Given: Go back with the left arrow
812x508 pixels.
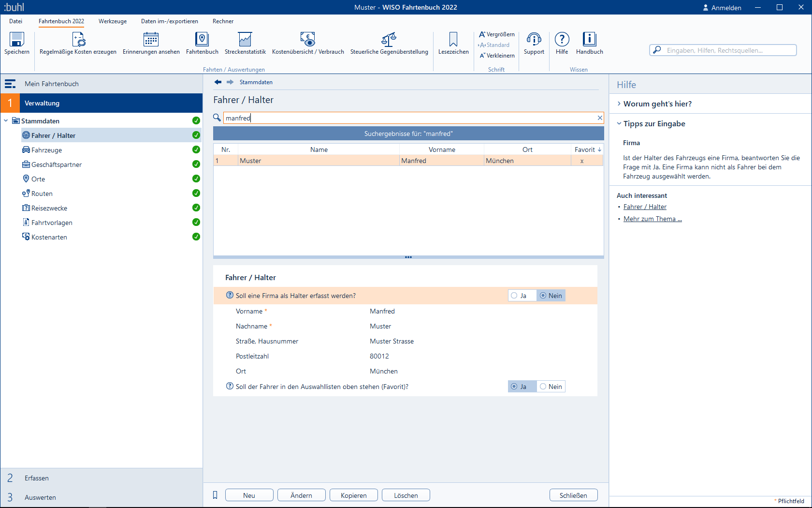Looking at the screenshot, I should (x=218, y=82).
